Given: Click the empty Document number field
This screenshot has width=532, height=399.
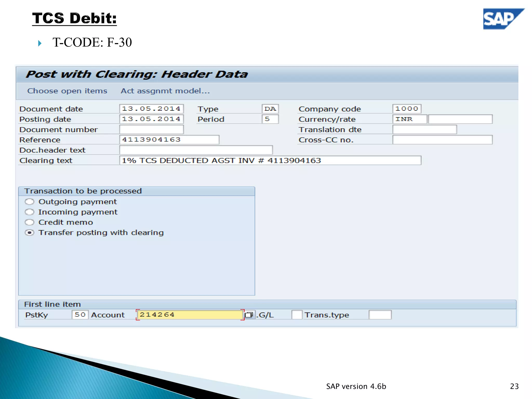Looking at the screenshot, I should click(x=151, y=129).
